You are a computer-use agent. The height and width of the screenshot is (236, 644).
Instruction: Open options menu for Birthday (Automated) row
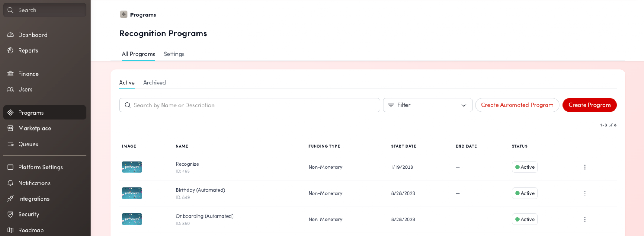(x=585, y=193)
